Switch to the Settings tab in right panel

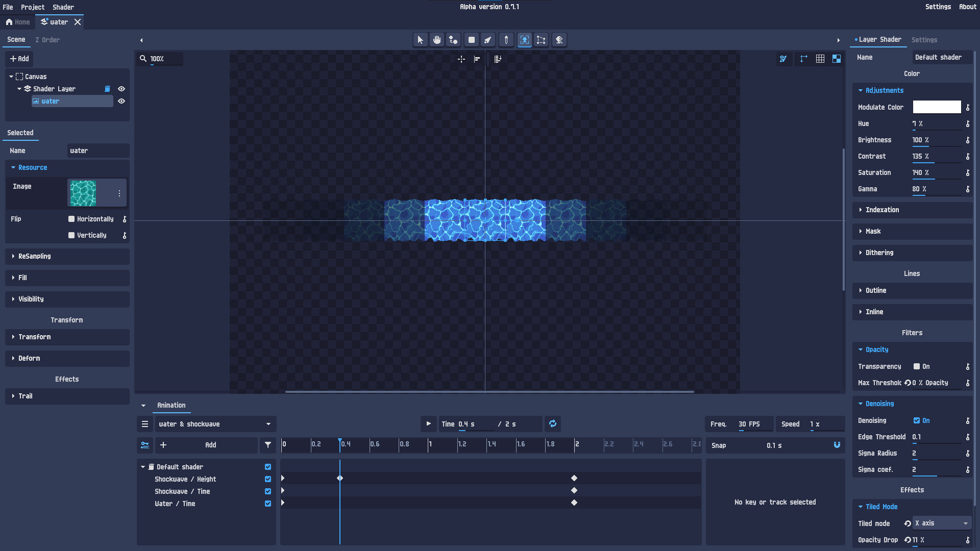[924, 40]
